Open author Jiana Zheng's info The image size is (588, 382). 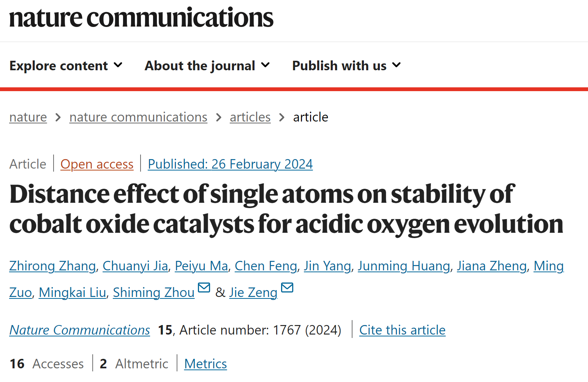[492, 266]
